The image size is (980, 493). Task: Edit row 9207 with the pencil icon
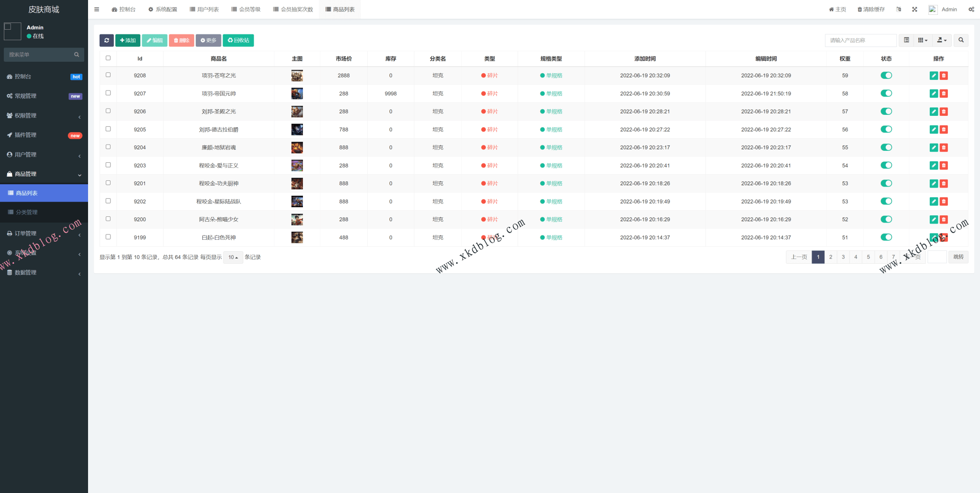click(x=934, y=94)
